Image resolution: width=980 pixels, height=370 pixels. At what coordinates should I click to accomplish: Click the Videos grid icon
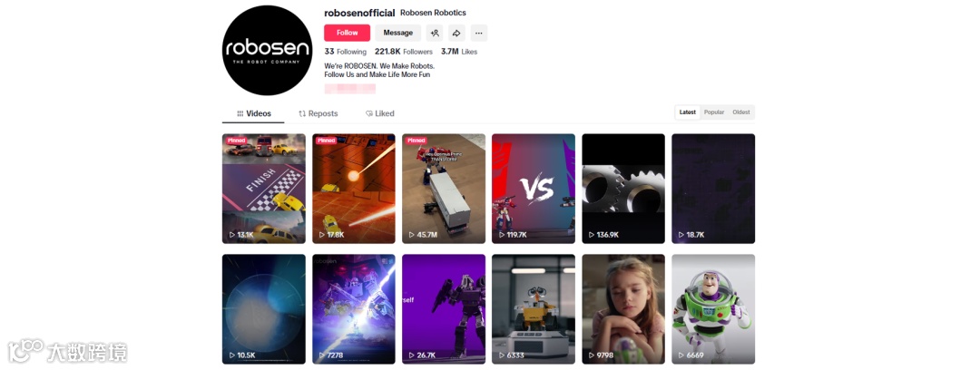(x=240, y=113)
